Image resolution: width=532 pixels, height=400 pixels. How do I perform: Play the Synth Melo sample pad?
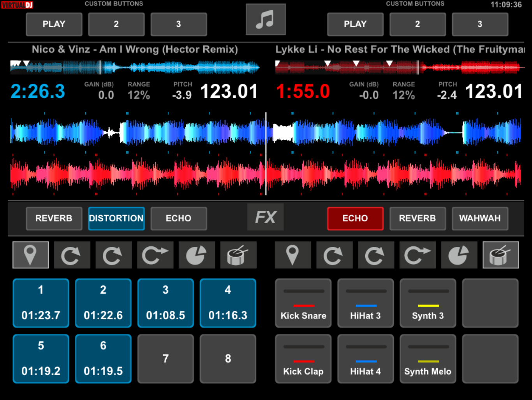[x=428, y=359]
